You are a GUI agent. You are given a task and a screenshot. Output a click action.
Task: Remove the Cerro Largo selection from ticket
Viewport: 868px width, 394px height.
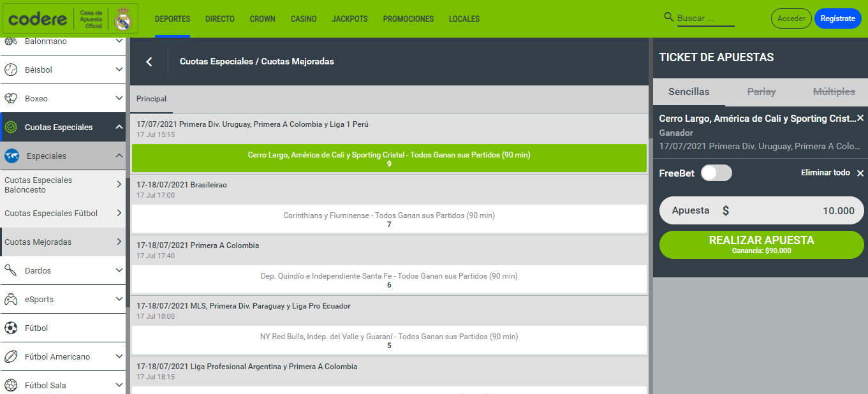pos(860,118)
